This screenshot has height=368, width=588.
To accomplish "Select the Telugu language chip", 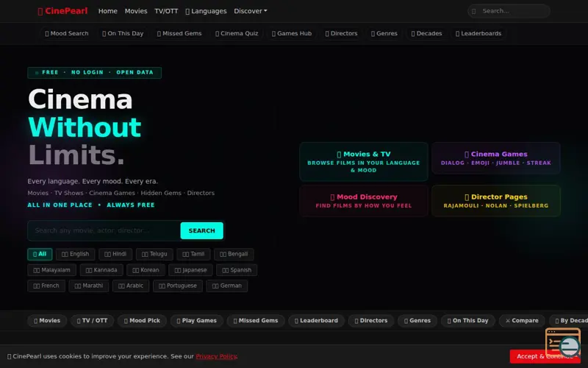I will 154,254.
